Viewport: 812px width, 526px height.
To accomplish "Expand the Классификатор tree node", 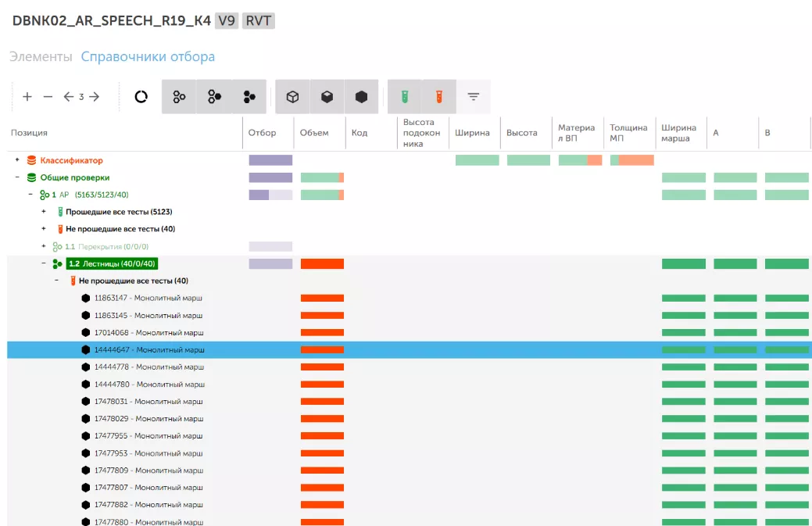I will (17, 160).
